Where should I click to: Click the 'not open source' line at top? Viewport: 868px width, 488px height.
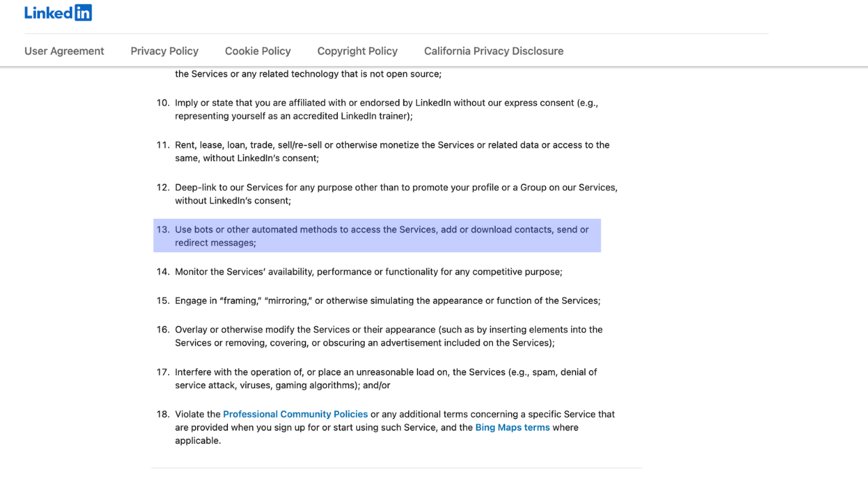click(308, 74)
